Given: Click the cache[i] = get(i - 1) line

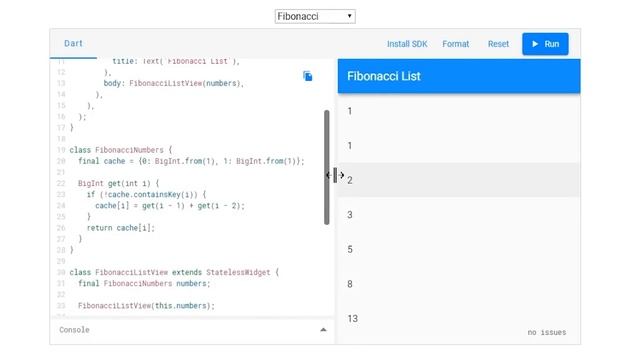Looking at the screenshot, I should point(170,206).
